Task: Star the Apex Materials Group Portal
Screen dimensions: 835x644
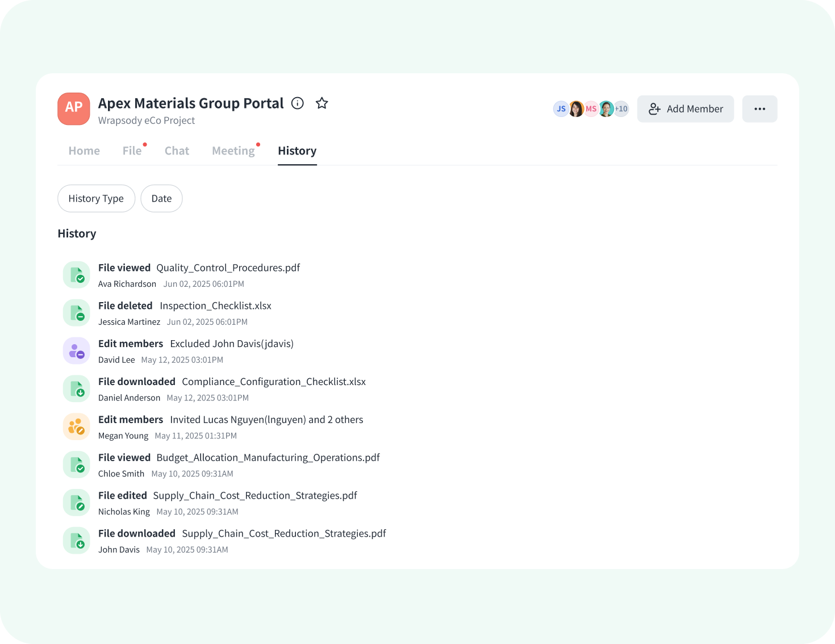Action: click(322, 103)
